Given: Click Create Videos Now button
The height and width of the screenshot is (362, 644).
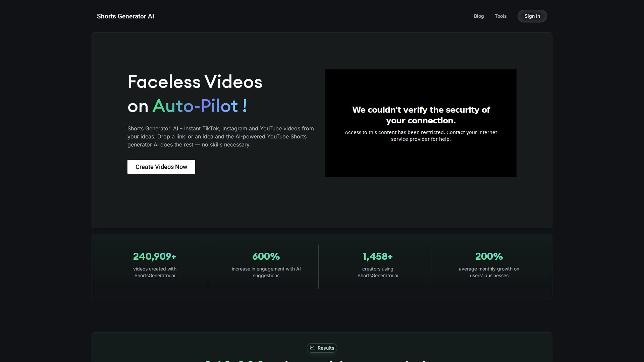Looking at the screenshot, I should coord(161,167).
